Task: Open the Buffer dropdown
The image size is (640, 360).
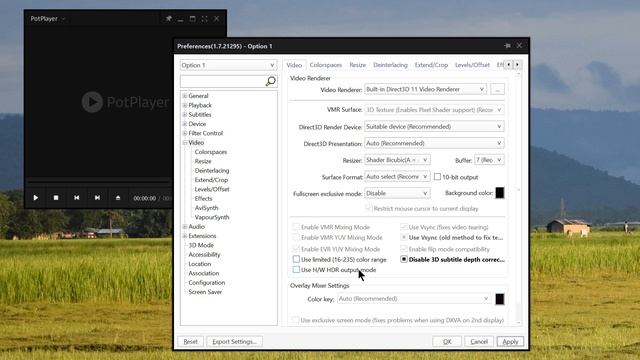Action: pyautogui.click(x=489, y=160)
